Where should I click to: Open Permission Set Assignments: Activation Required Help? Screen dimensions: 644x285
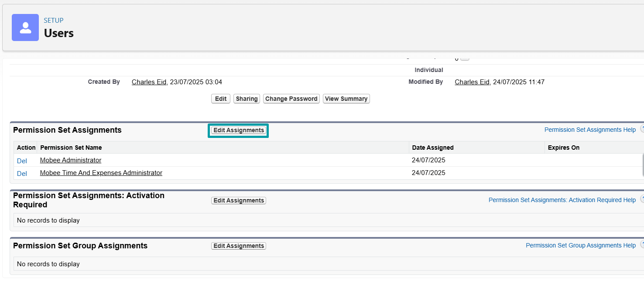tap(562, 200)
